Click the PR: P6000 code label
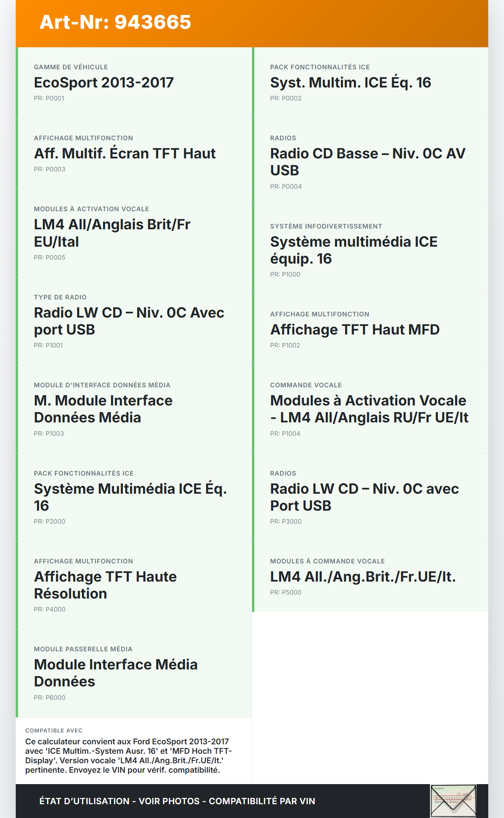The image size is (504, 818). 50,697
